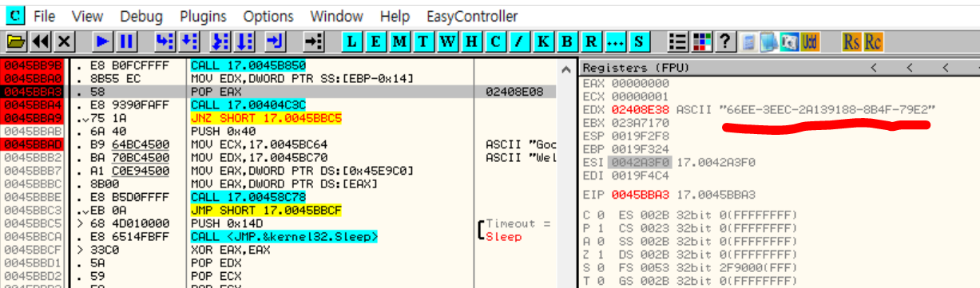This screenshot has width=980, height=288.
Task: Show the CPU window with the C button
Action: pos(495,41)
